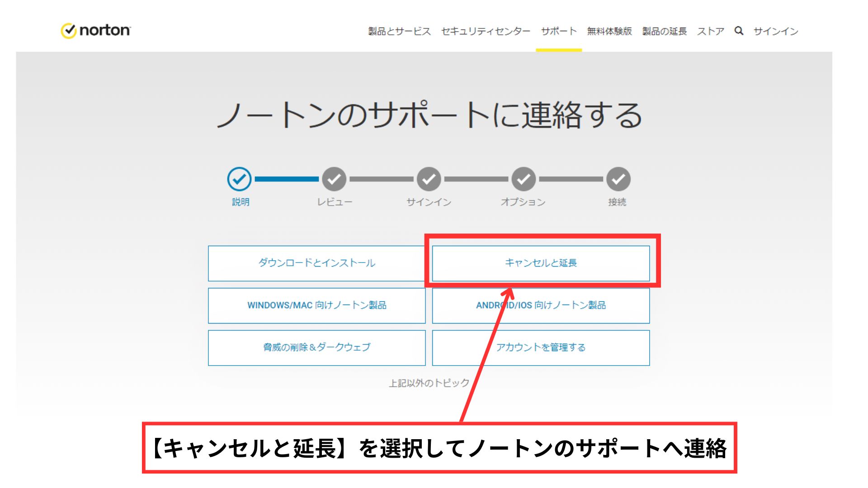Click the オプション step label
868x488 pixels.
tap(523, 202)
